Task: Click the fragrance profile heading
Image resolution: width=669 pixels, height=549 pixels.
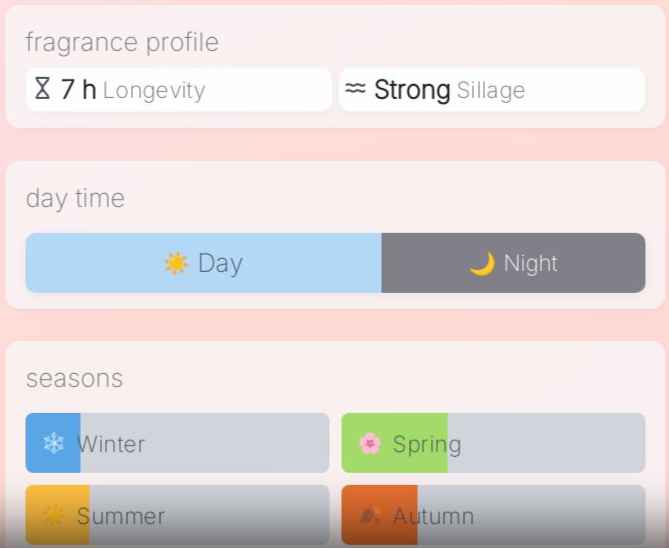Action: [x=122, y=42]
